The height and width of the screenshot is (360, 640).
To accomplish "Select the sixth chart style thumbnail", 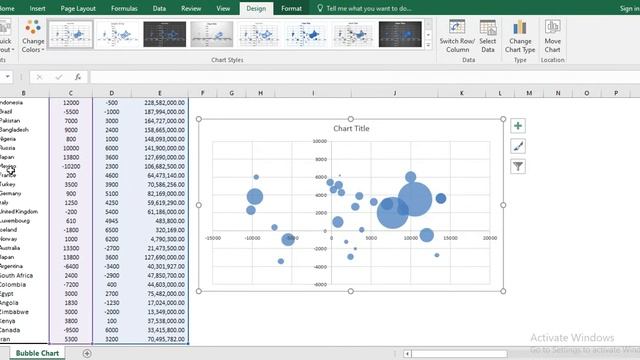I will (x=306, y=34).
